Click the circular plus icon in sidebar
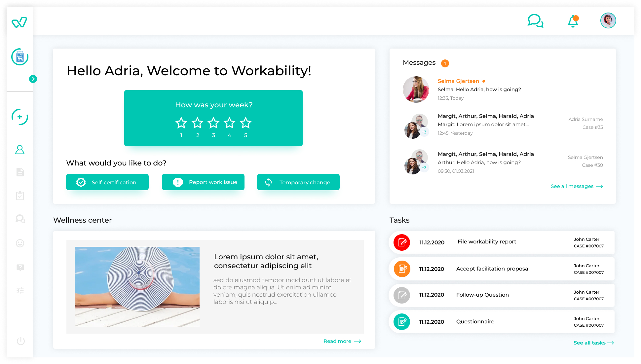Screen dimensions: 641x364 pyautogui.click(x=20, y=117)
